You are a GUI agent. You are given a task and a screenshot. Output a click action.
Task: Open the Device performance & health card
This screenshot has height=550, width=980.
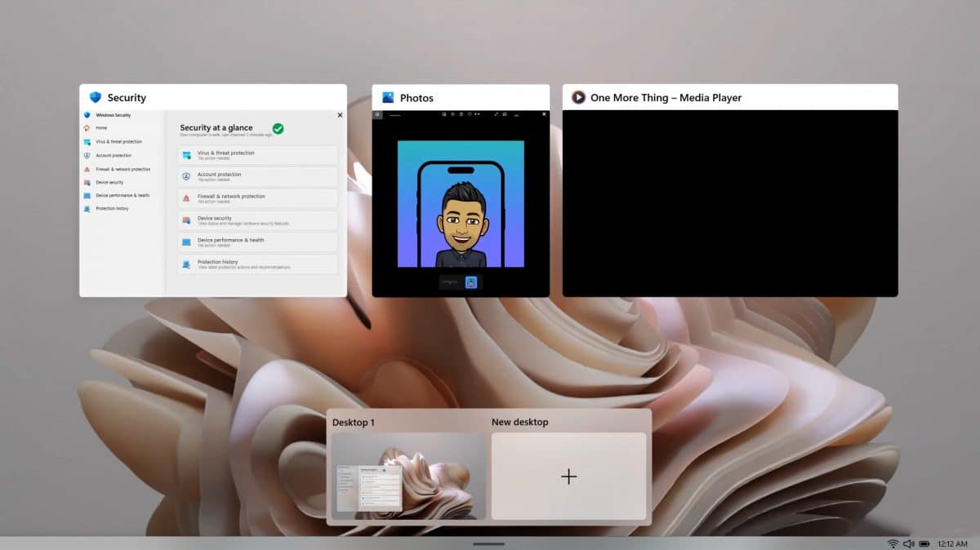257,242
